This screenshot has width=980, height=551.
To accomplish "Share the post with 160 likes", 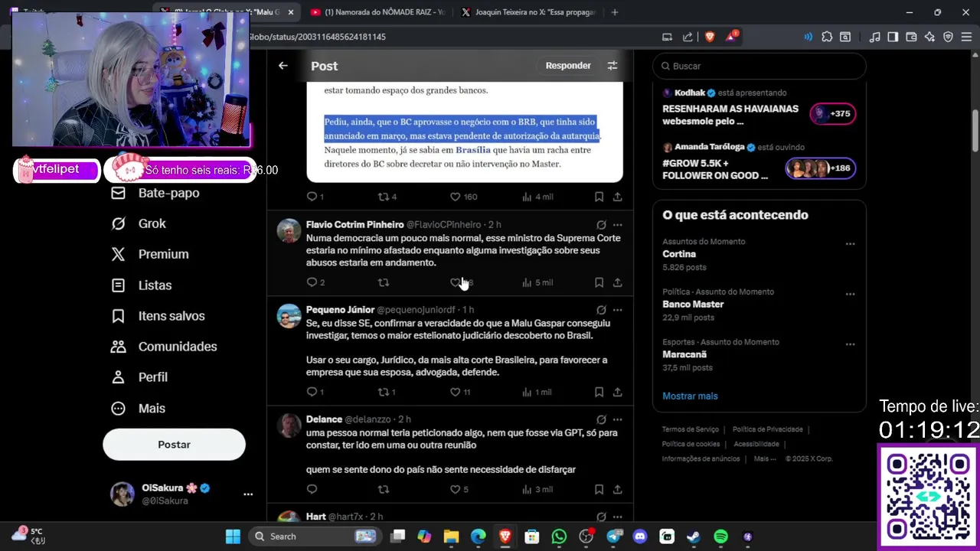I will [617, 197].
